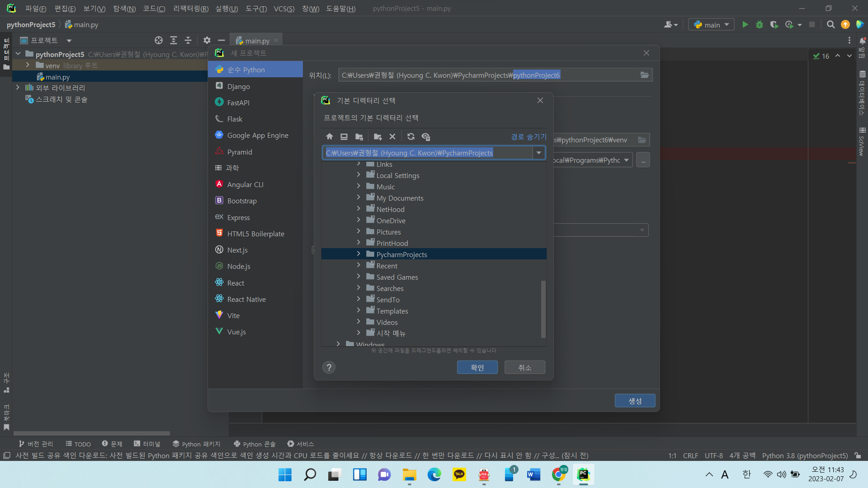Refresh the directory tree
Image resolution: width=868 pixels, height=488 pixels.
(411, 136)
